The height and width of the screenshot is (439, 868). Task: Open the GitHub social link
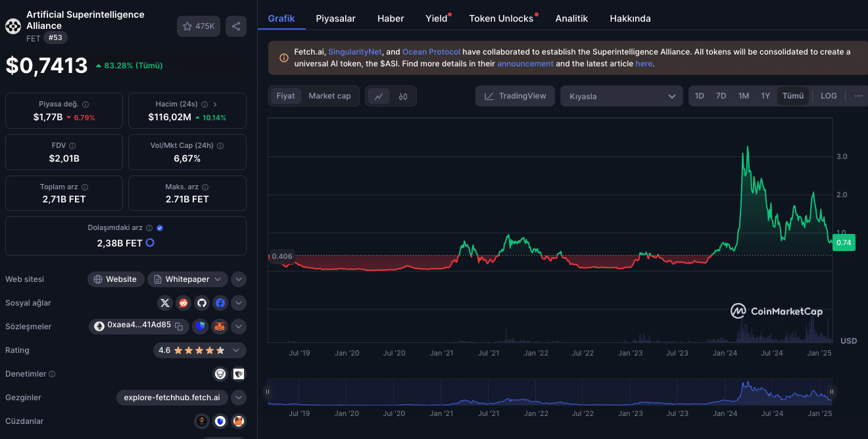202,303
